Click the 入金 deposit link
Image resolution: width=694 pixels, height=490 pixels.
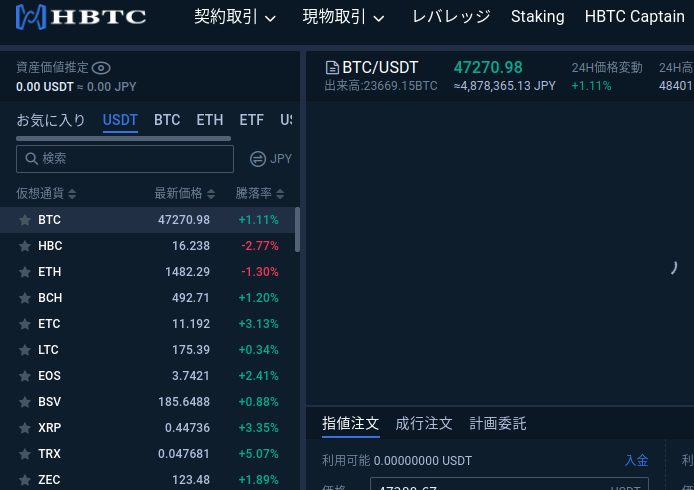[x=636, y=460]
